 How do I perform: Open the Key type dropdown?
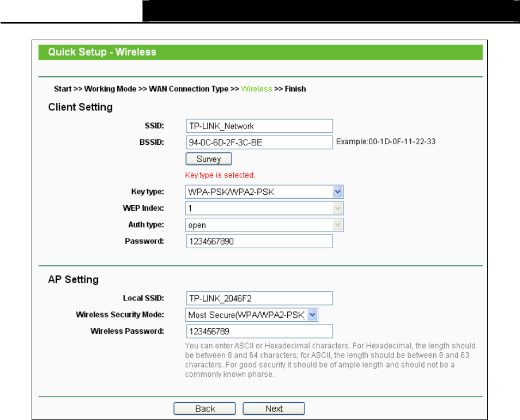click(264, 192)
